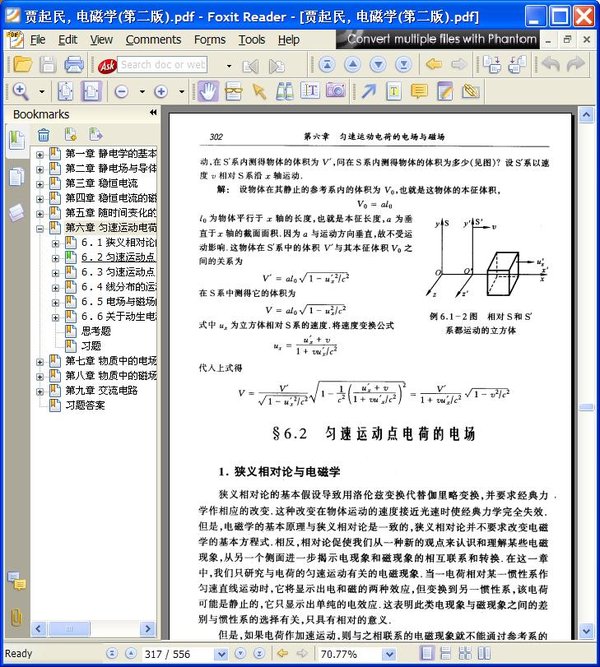The image size is (600, 667).
Task: Select the Highlight pencil tool
Action: click(x=445, y=91)
